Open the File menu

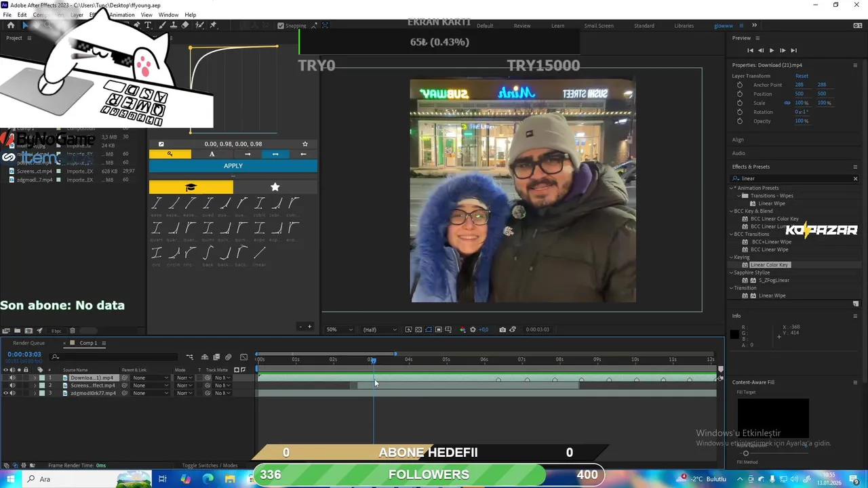(x=7, y=15)
